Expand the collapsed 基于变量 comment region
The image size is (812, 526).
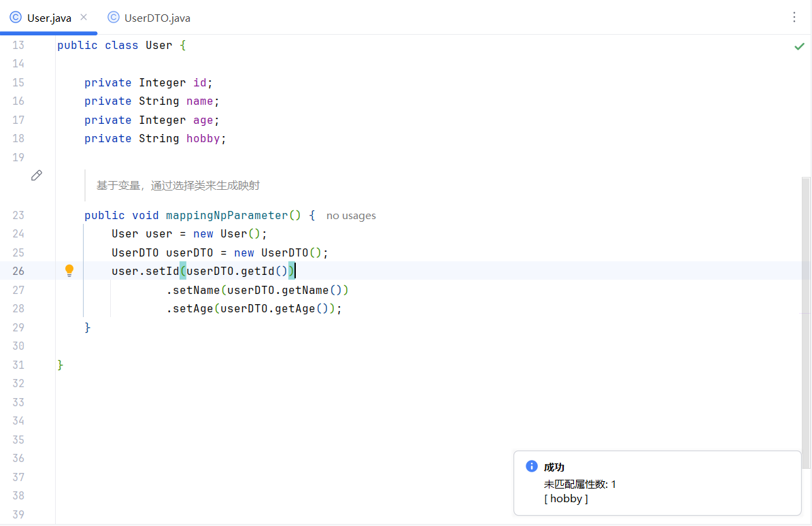pyautogui.click(x=179, y=185)
